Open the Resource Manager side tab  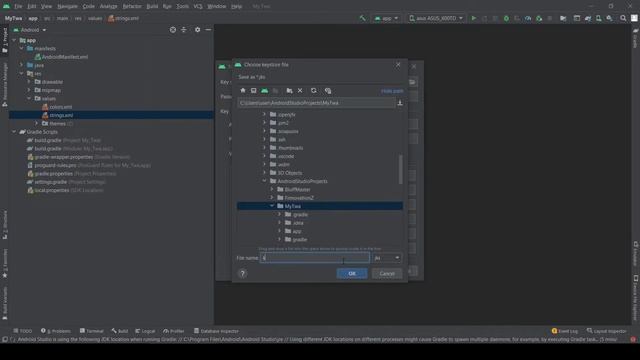tap(5, 85)
